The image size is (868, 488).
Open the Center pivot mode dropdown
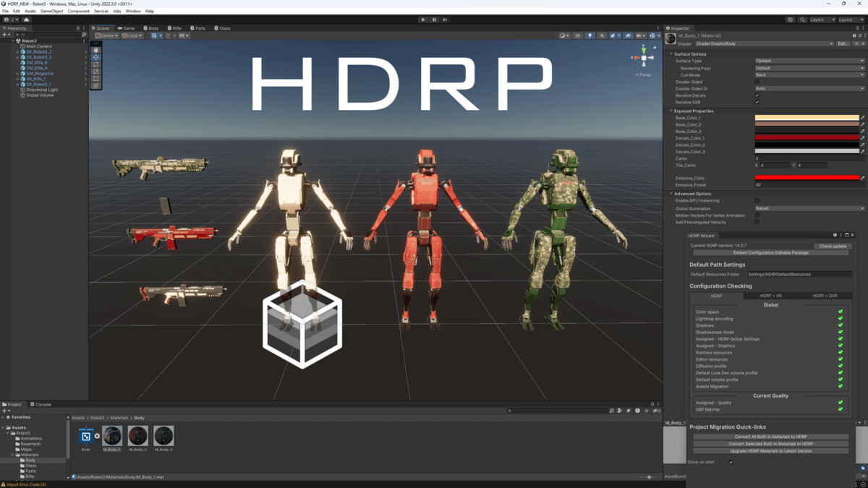click(x=106, y=35)
